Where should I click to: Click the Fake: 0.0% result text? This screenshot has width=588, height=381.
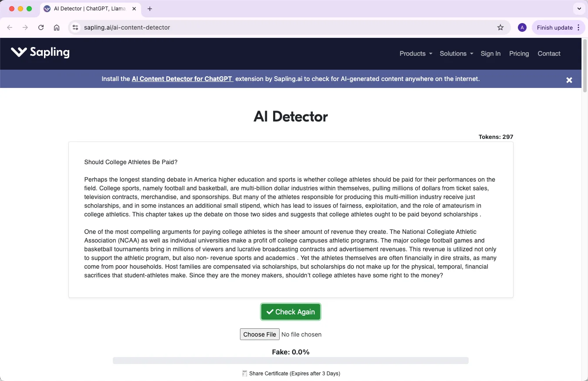[x=291, y=352]
